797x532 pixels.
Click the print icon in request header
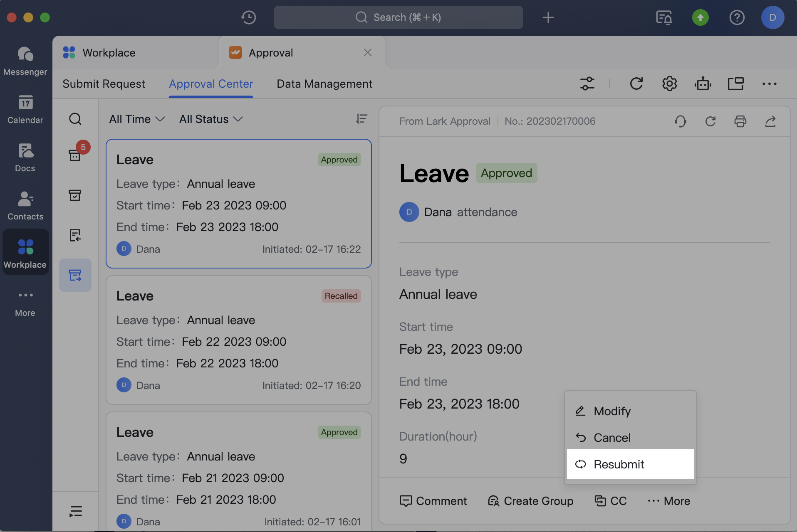click(740, 121)
